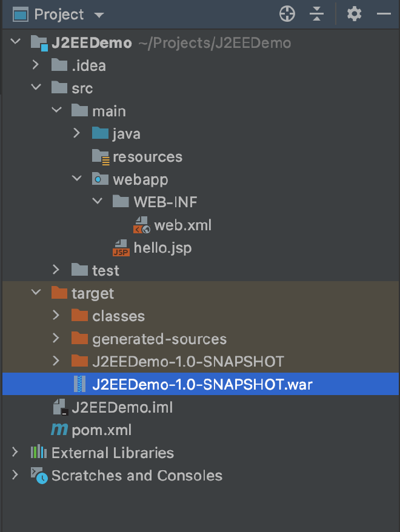Expand the java source folder

(77, 133)
